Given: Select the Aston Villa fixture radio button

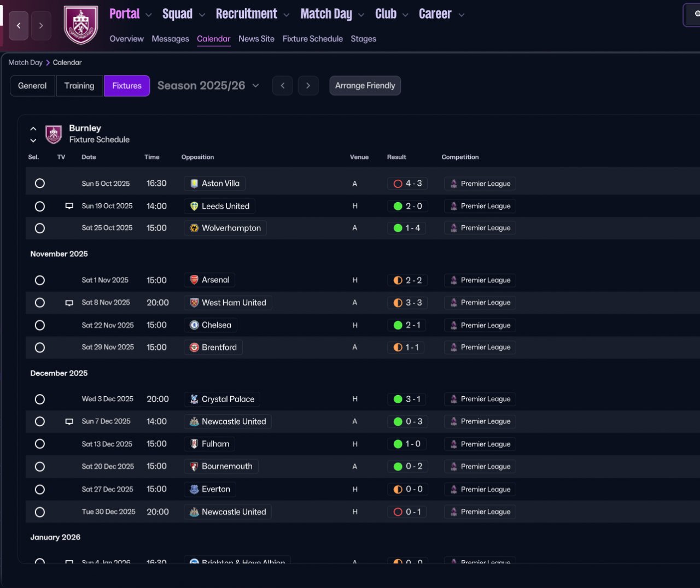Looking at the screenshot, I should point(40,184).
